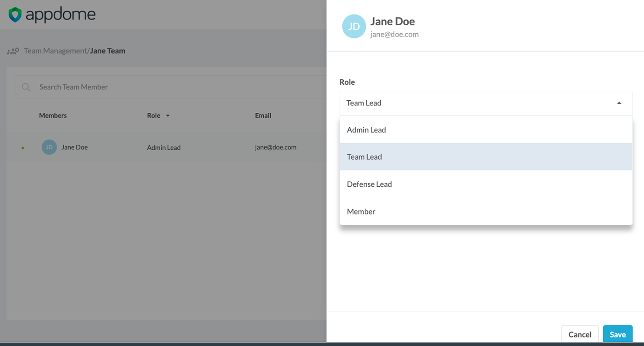Click the Jane Doe panel heading
Viewport: 644px width, 346px height.
pyautogui.click(x=392, y=21)
